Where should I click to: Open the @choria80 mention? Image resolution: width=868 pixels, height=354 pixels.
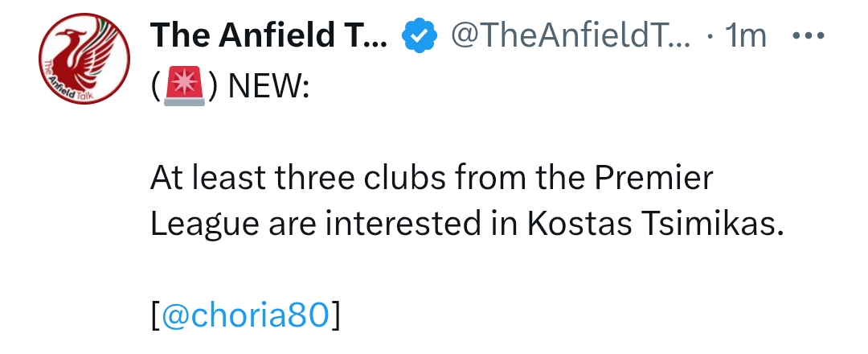tap(247, 315)
